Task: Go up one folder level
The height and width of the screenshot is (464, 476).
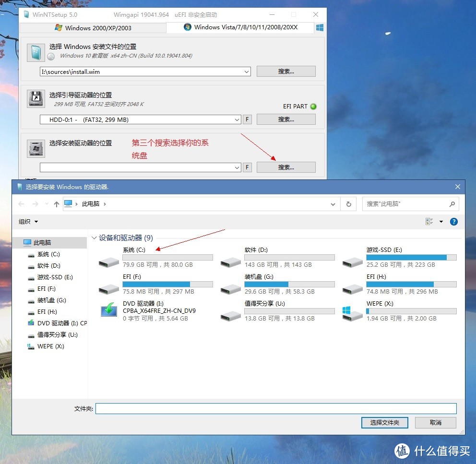Action: [57, 204]
